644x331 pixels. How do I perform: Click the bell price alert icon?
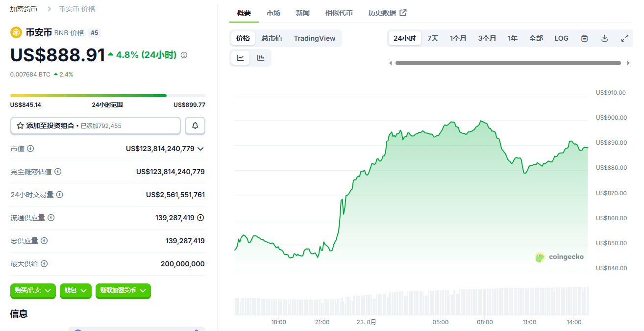click(195, 126)
